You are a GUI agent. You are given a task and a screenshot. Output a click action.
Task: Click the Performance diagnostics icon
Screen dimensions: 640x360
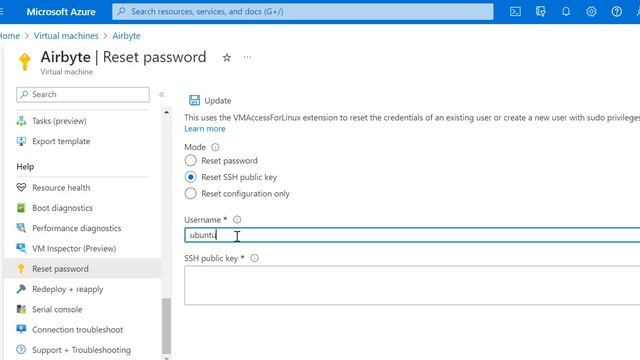point(21,228)
